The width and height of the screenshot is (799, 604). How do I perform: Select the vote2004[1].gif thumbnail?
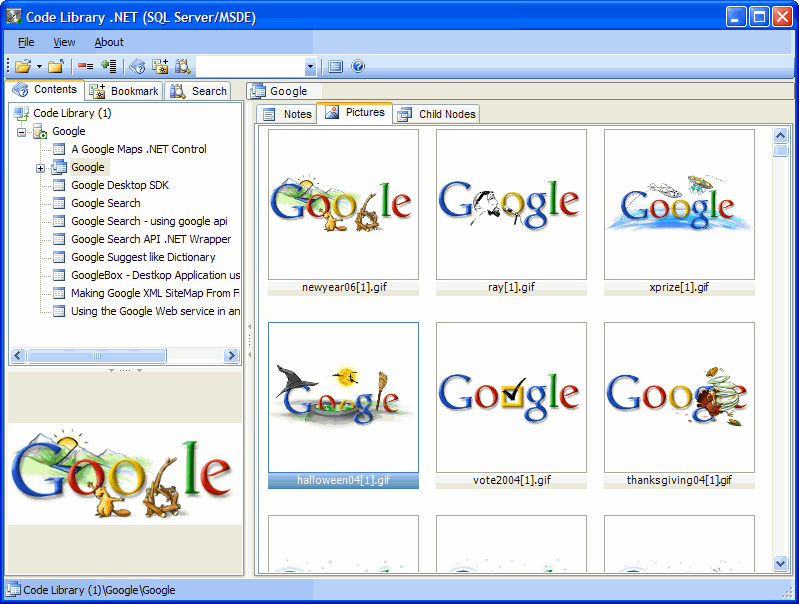point(511,397)
